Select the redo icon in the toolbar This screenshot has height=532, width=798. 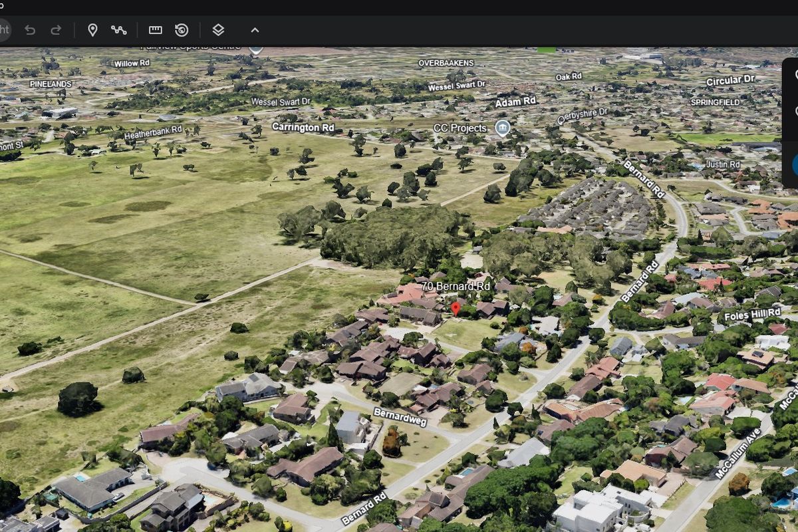click(56, 30)
